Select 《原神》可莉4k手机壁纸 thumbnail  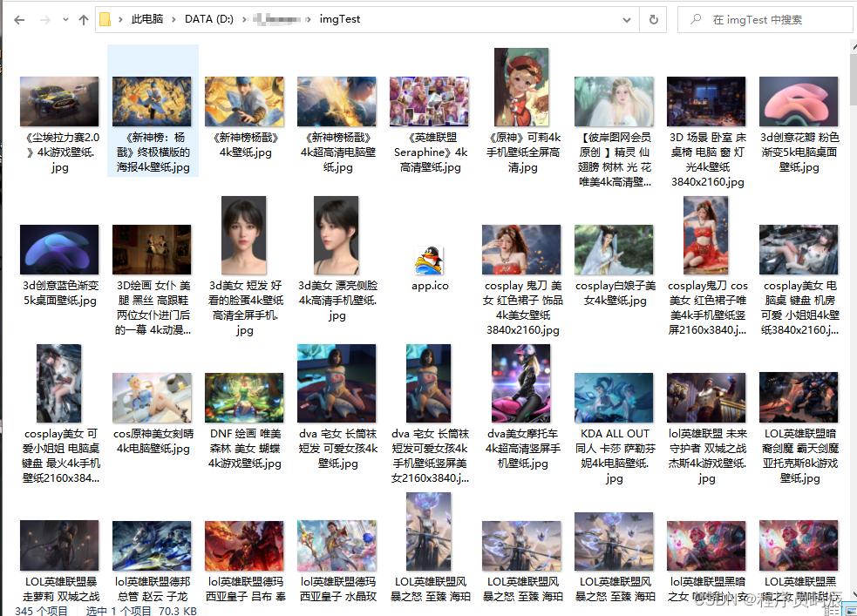(521, 87)
